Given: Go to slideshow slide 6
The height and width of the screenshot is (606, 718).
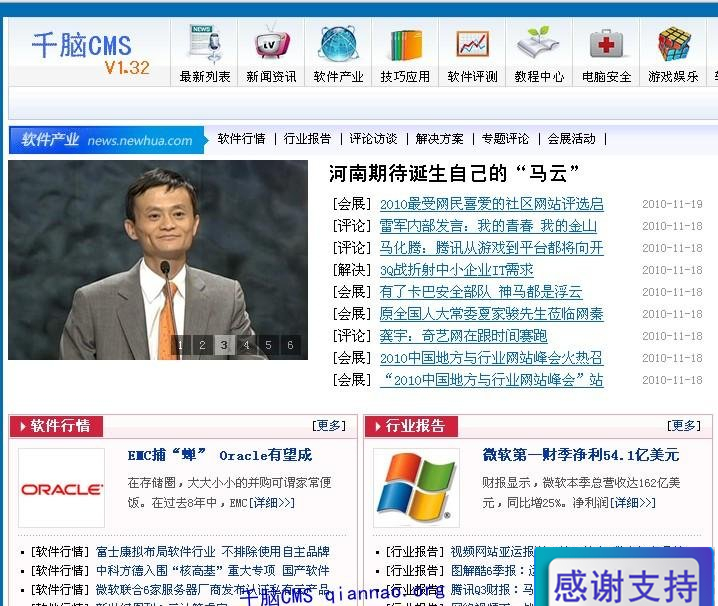Looking at the screenshot, I should 290,345.
